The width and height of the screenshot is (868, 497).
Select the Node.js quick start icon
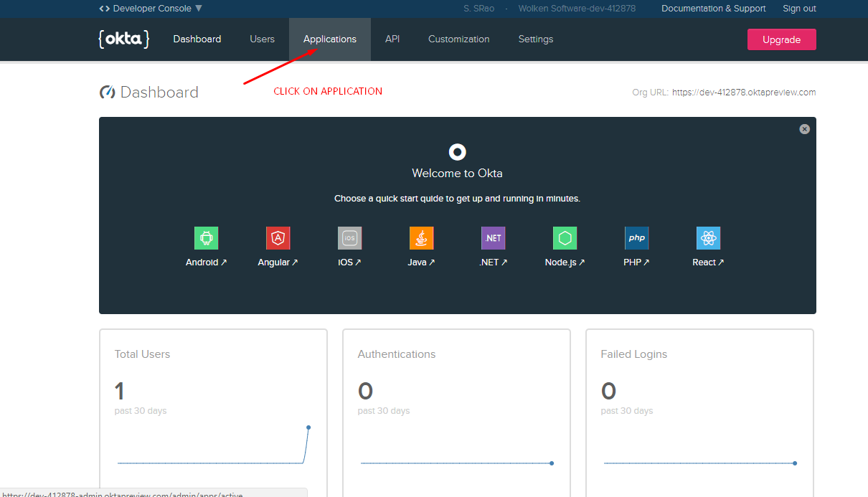click(565, 237)
